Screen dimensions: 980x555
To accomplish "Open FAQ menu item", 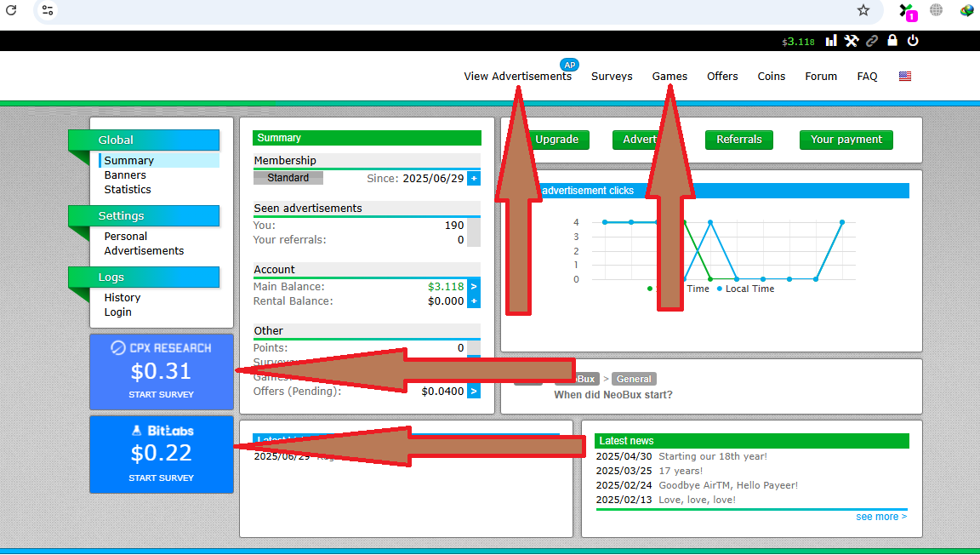I will click(867, 76).
